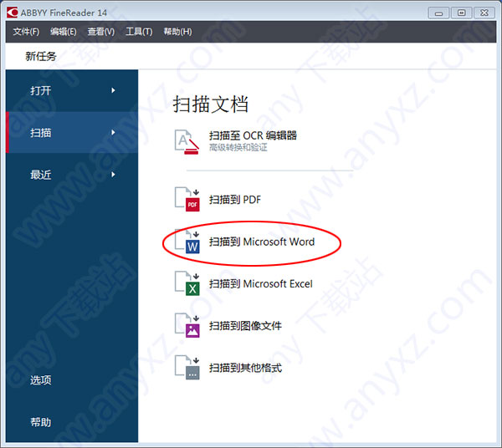The width and height of the screenshot is (502, 448).
Task: Click the Excel spreadsheet icon
Action: coord(187,283)
